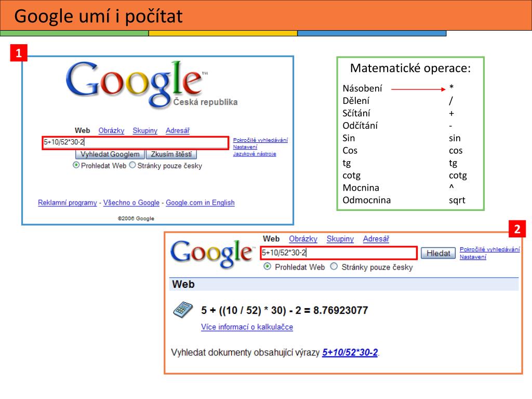Click the Hledat button
532x399 pixels.
click(438, 253)
